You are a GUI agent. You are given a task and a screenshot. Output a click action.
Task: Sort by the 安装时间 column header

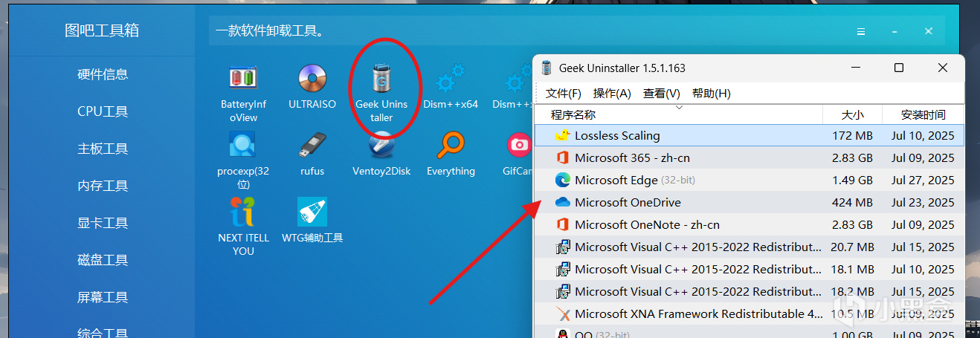[923, 114]
